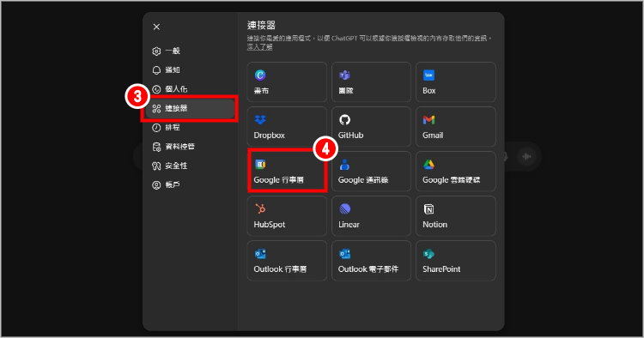644x338 pixels.
Task: Follow the 深入了解 learn more link
Action: [259, 47]
